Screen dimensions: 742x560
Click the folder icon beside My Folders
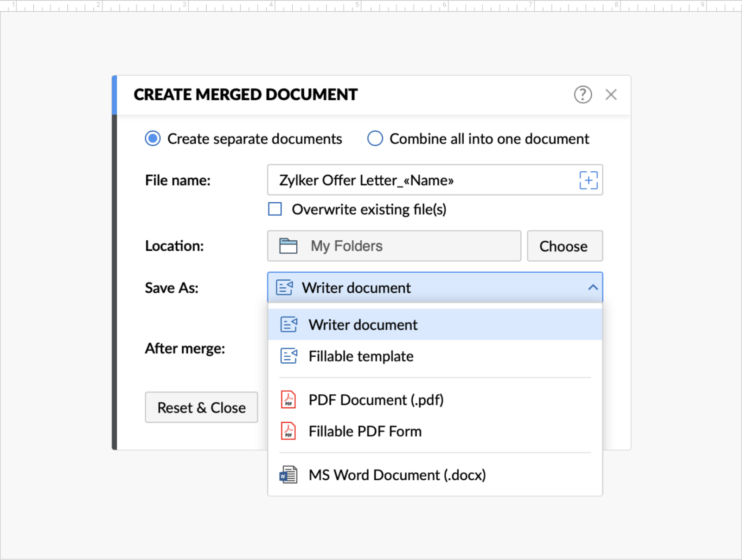[x=288, y=246]
